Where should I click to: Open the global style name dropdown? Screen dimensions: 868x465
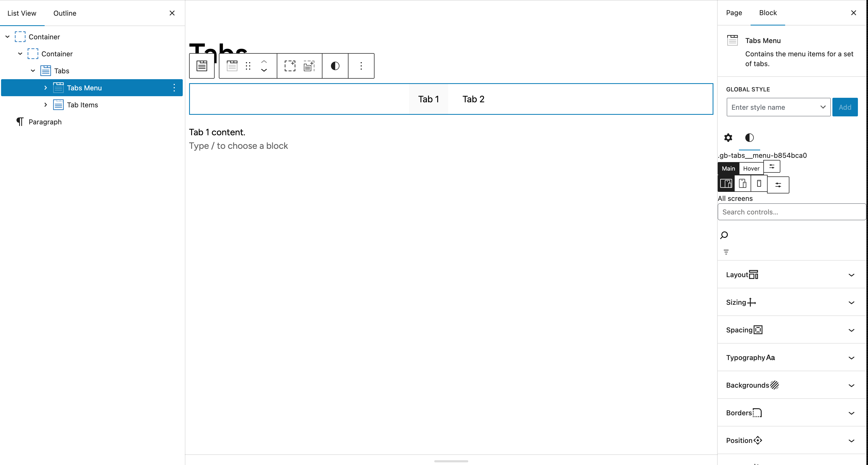(x=823, y=107)
